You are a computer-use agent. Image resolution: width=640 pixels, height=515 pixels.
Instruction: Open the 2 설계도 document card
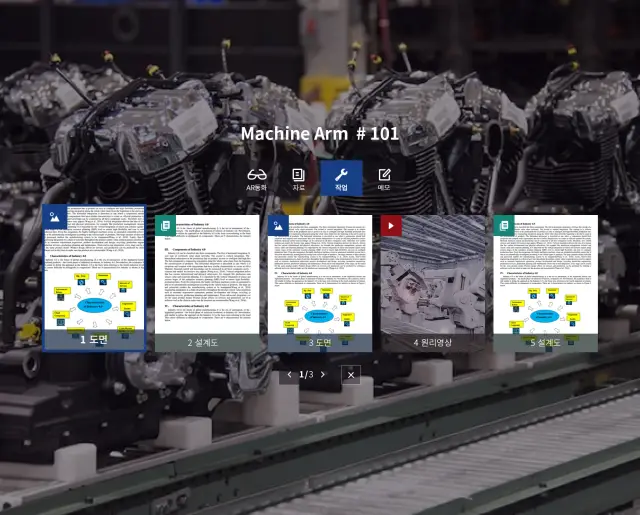(207, 283)
